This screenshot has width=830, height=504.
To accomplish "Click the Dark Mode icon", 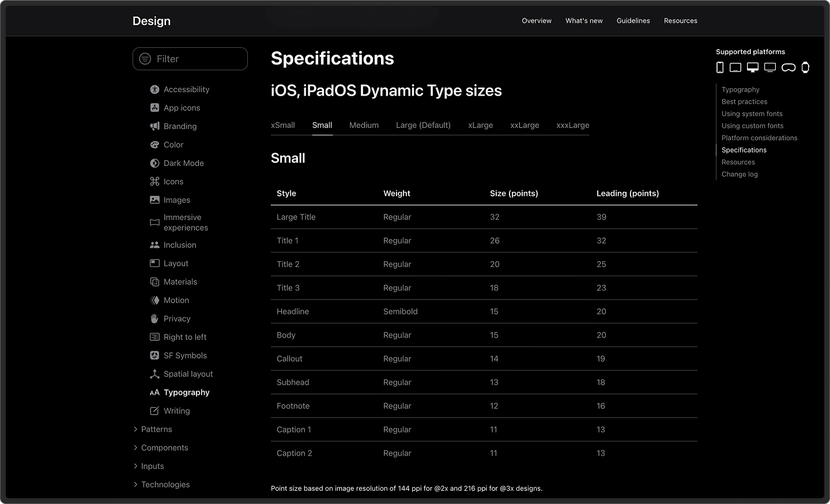I will pos(154,163).
